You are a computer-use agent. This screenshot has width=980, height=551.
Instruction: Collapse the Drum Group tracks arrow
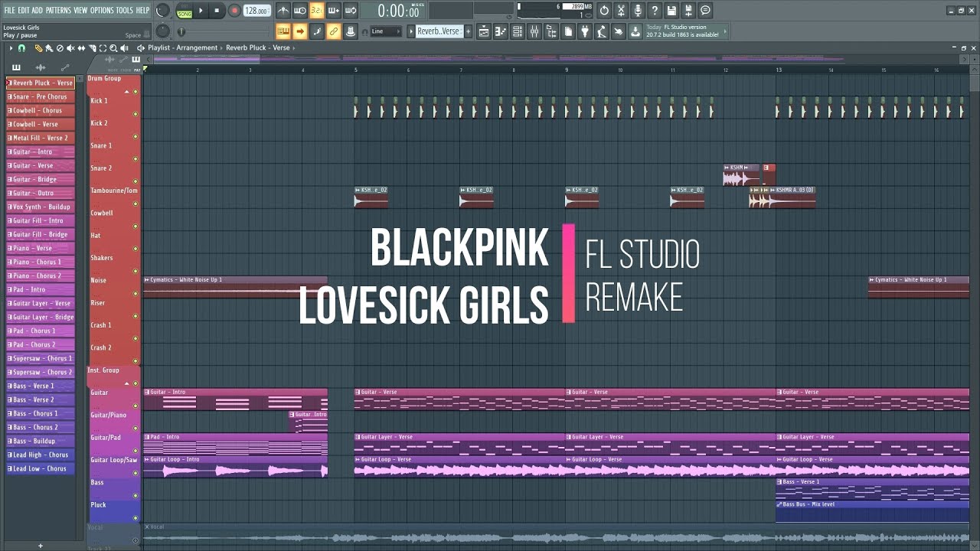127,93
